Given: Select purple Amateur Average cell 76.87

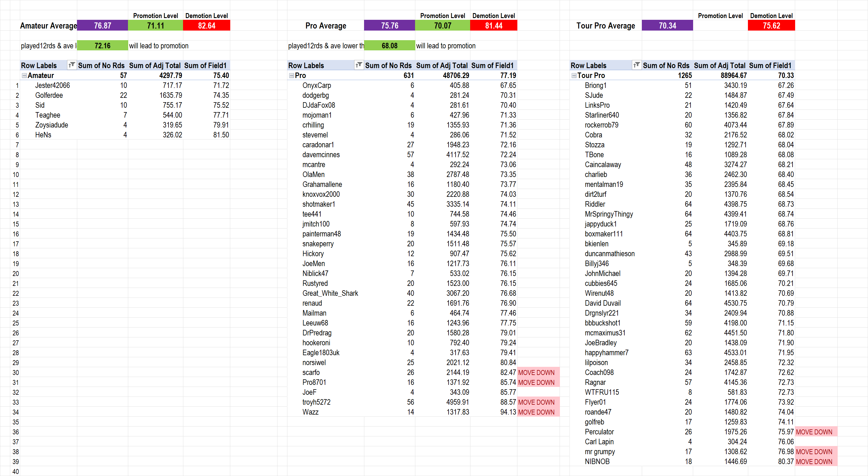Looking at the screenshot, I should tap(102, 26).
